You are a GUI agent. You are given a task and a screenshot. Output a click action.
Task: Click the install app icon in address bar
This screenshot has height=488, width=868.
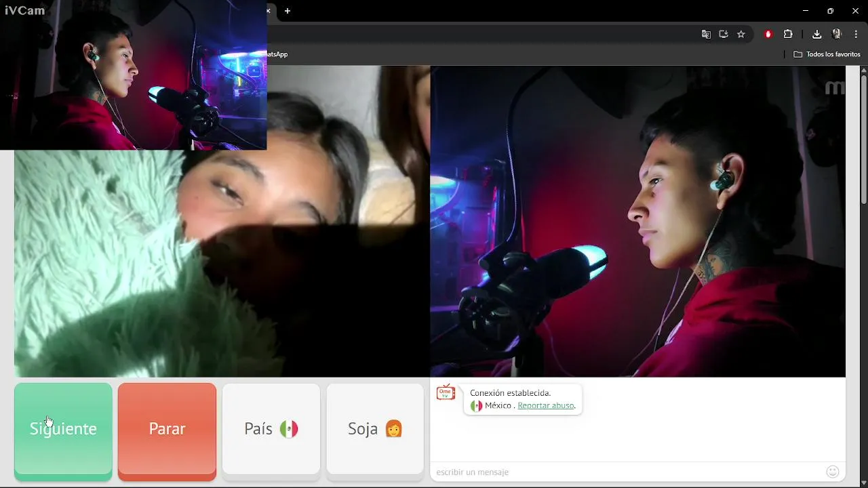[x=724, y=34]
